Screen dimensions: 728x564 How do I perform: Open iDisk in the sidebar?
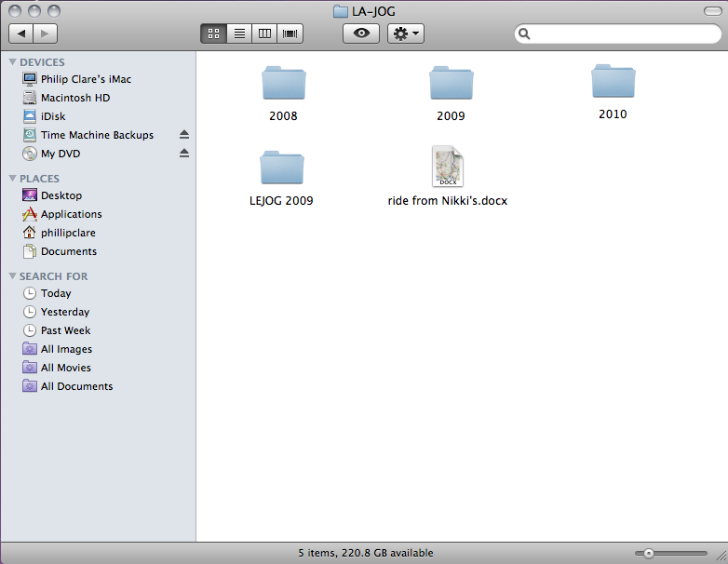pos(99,116)
